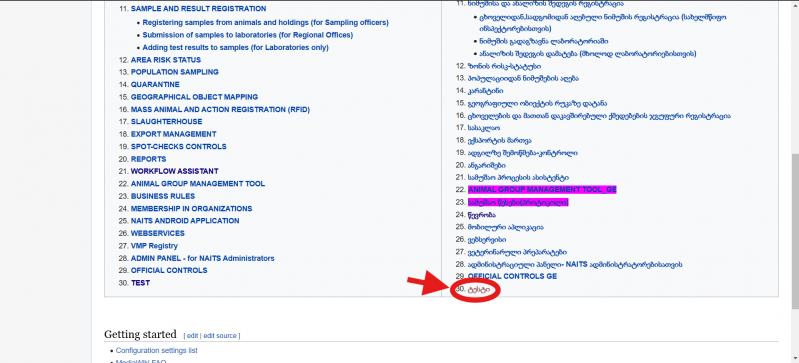Open GEOGRAPHICAL OBJECT MAPPING link
This screenshot has width=799, height=363.
click(194, 97)
